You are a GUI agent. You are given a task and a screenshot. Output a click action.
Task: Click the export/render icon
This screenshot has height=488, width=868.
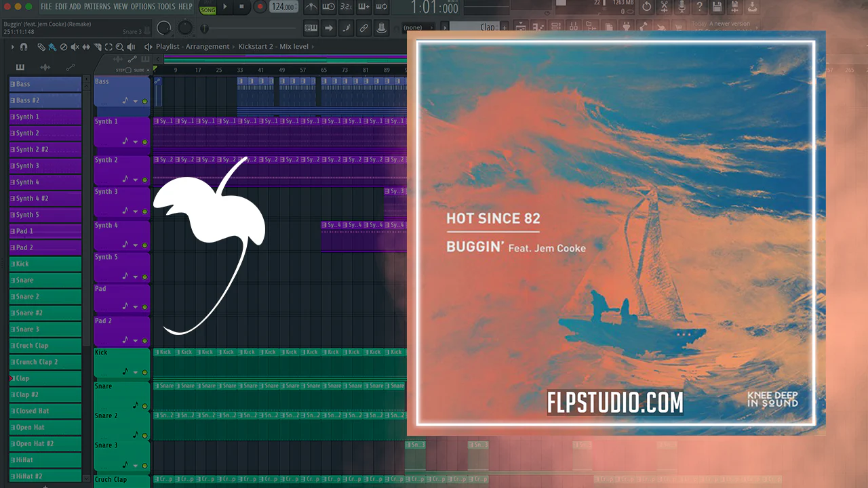[735, 7]
